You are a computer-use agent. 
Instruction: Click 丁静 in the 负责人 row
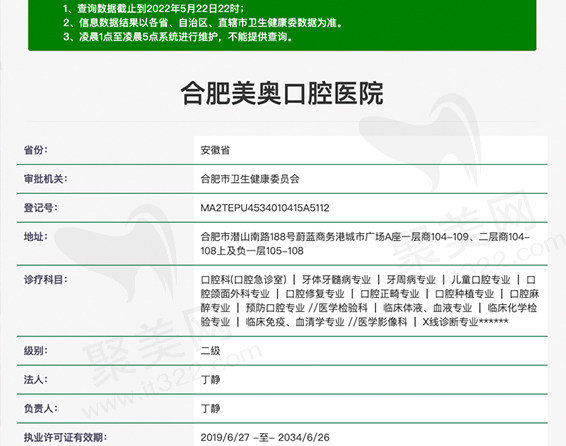coord(210,408)
